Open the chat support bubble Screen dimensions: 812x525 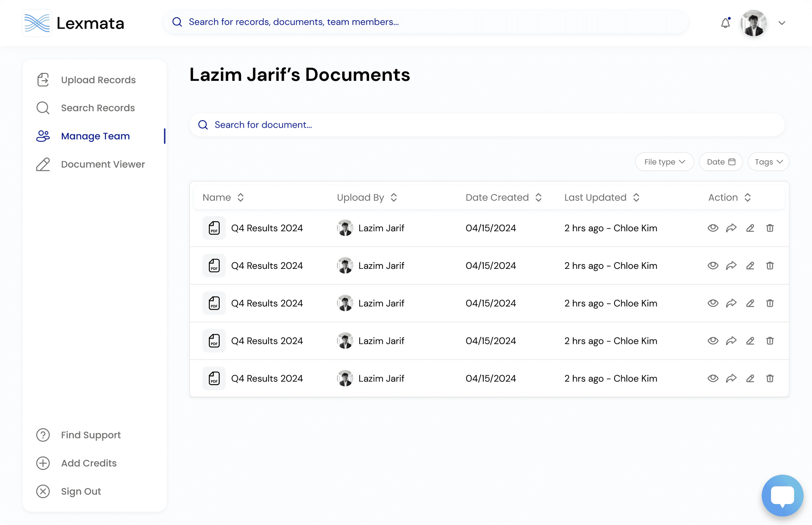[782, 496]
